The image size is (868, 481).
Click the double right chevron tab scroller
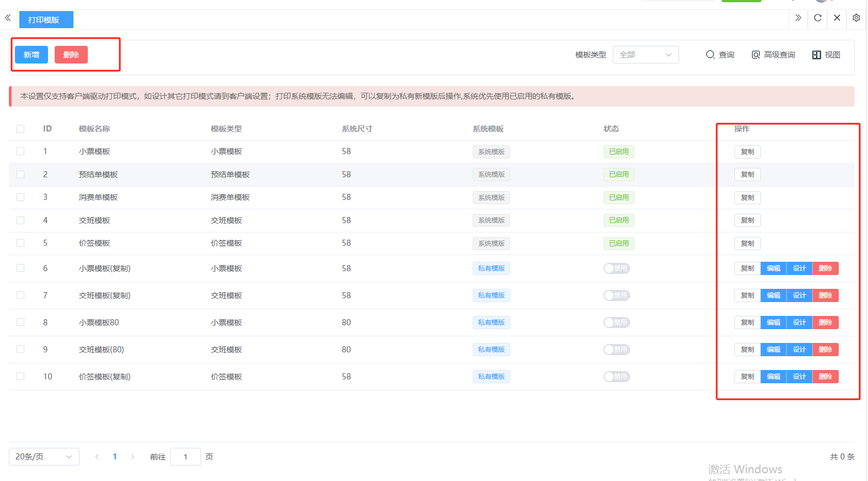coord(798,18)
